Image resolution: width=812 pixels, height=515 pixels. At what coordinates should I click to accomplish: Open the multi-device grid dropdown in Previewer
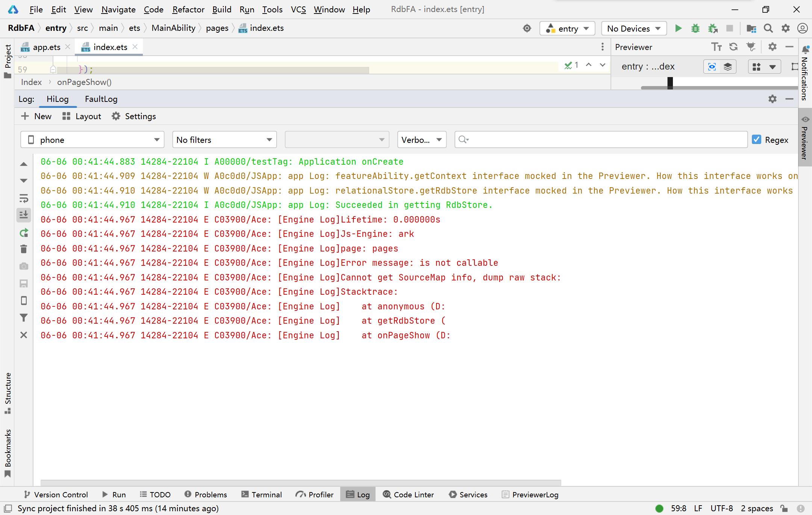764,67
